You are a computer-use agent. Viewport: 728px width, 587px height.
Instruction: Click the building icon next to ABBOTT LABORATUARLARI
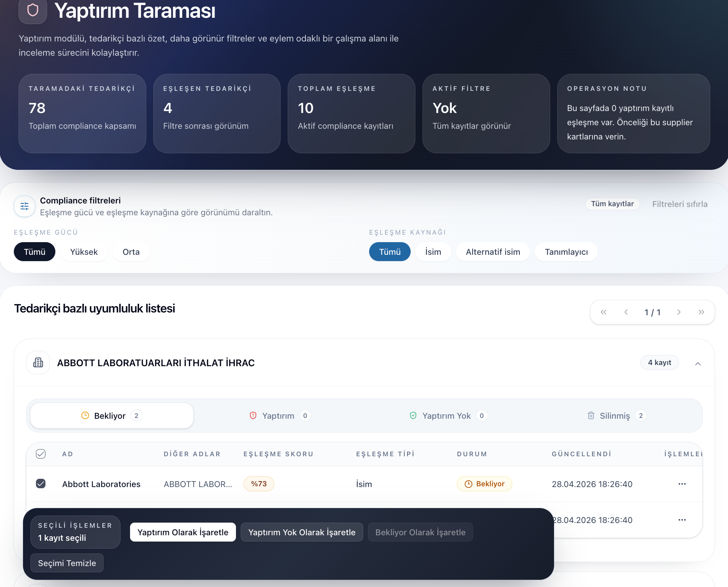click(x=38, y=363)
